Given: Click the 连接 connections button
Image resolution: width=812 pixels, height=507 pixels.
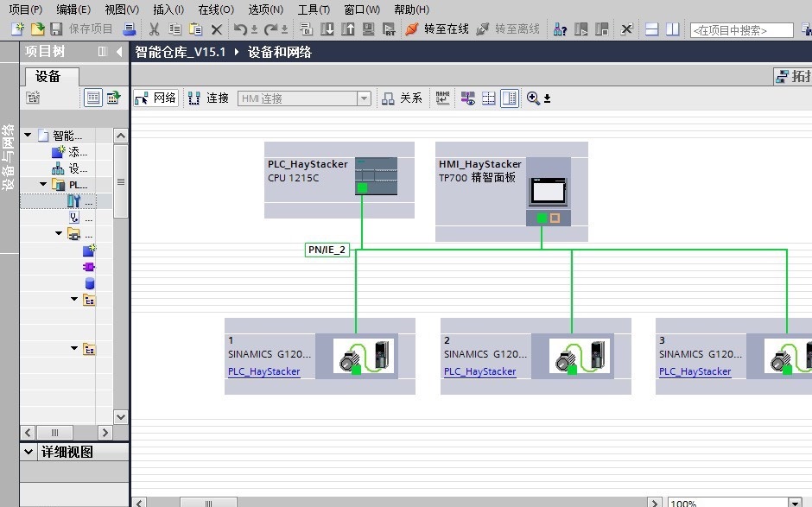Looking at the screenshot, I should (208, 98).
